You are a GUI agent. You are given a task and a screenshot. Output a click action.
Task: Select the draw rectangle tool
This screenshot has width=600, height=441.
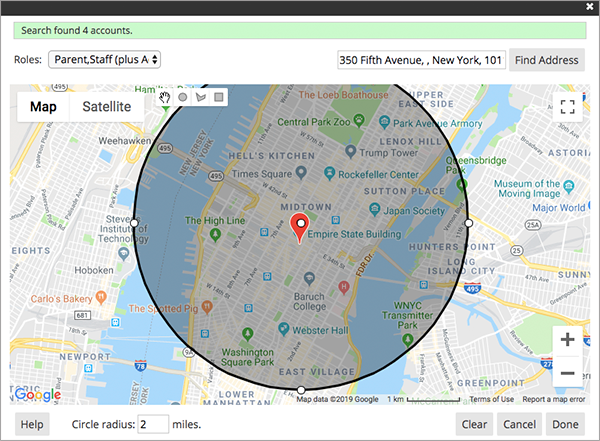pyautogui.click(x=219, y=97)
